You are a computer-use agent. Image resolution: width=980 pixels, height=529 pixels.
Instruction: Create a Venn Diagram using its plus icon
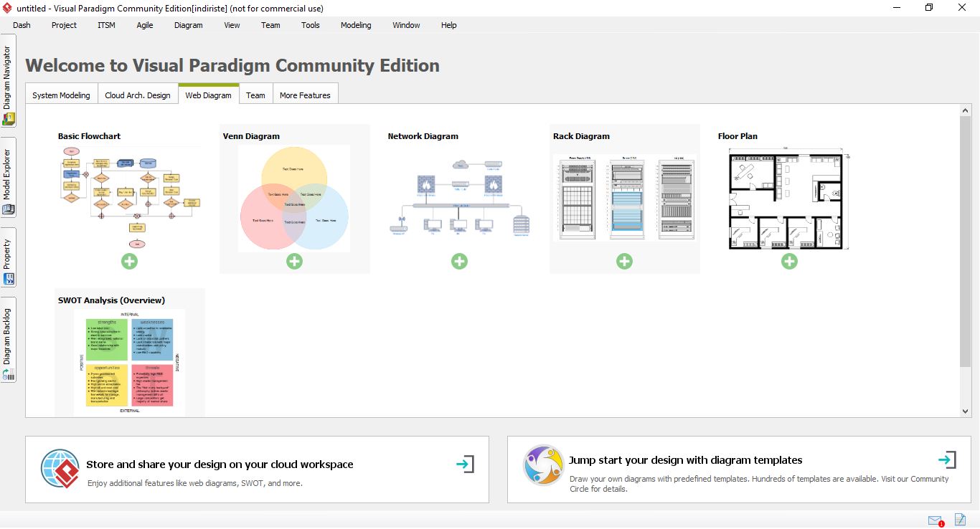point(294,262)
